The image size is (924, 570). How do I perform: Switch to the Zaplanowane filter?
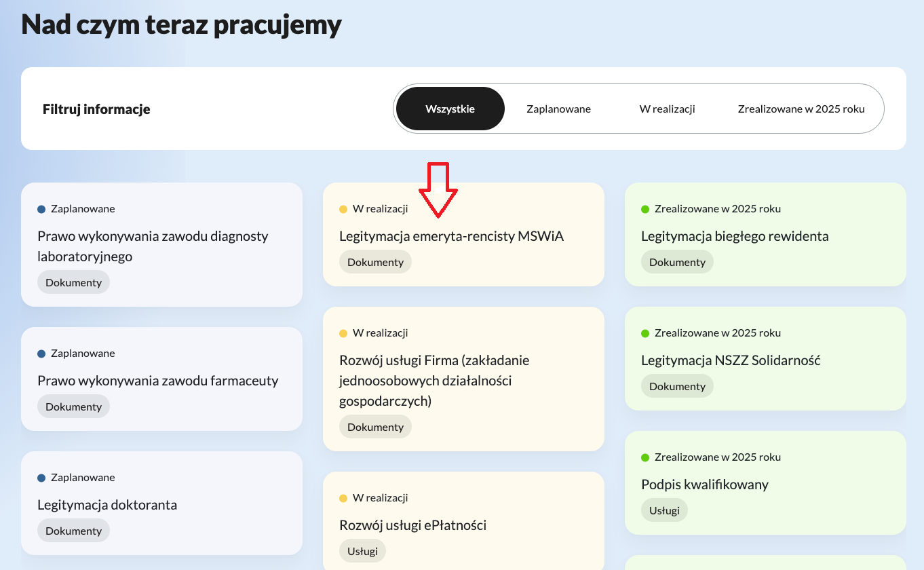click(558, 109)
